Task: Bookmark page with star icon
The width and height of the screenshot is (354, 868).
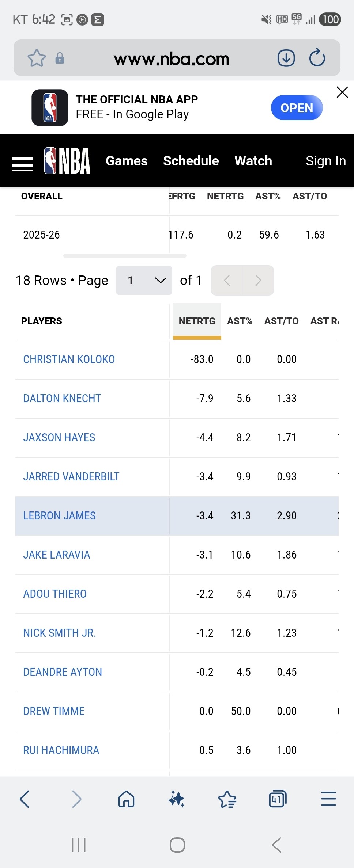Action: click(x=37, y=58)
